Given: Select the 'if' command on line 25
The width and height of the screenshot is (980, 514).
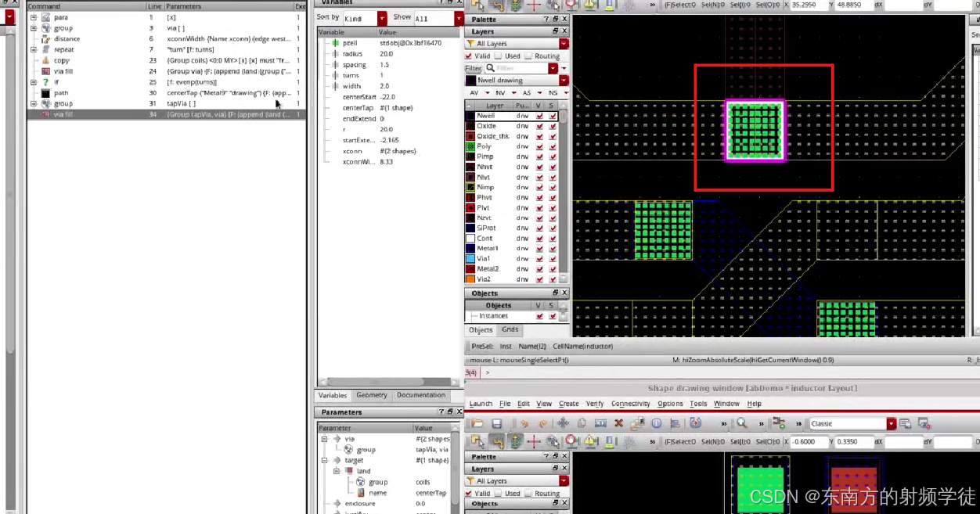Looking at the screenshot, I should tap(166, 81).
